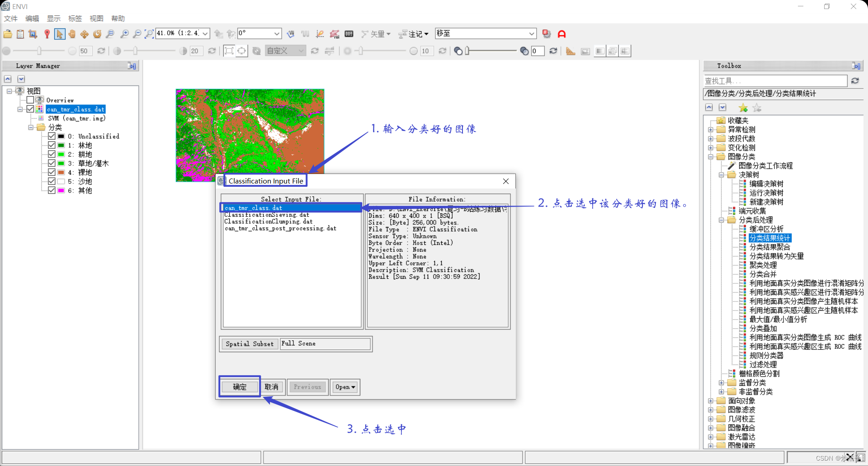
Task: Choose the pan hand tool
Action: click(72, 34)
